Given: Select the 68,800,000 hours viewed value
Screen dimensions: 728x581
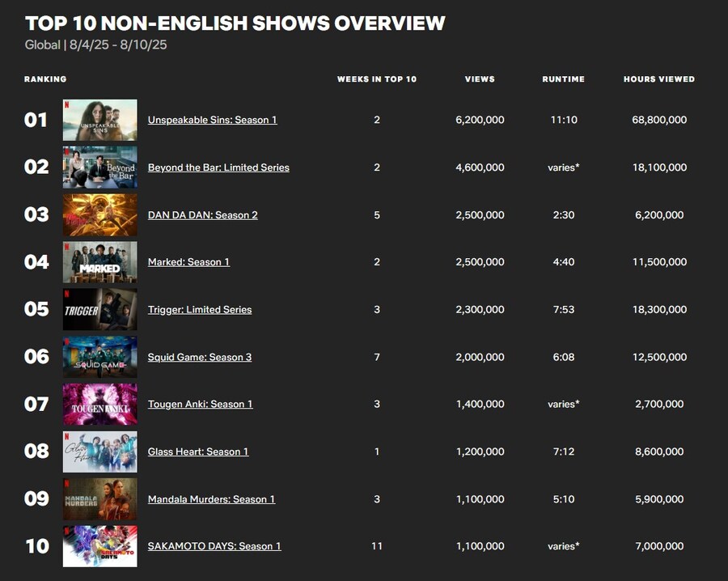Looking at the screenshot, I should pyautogui.click(x=659, y=120).
